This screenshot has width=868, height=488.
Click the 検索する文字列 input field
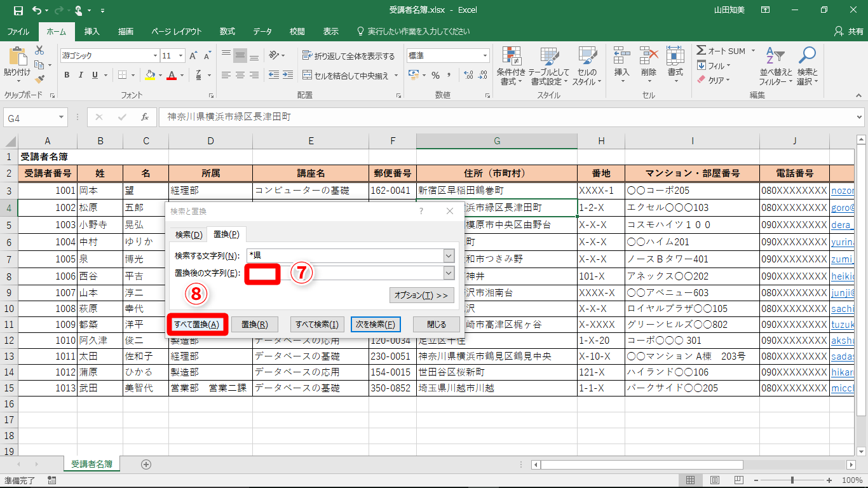346,255
